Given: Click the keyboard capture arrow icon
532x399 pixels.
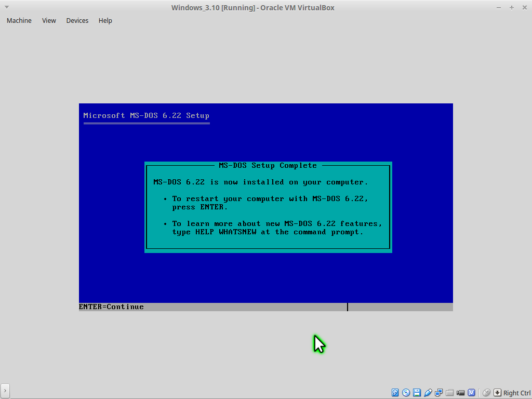Looking at the screenshot, I should click(x=497, y=393).
